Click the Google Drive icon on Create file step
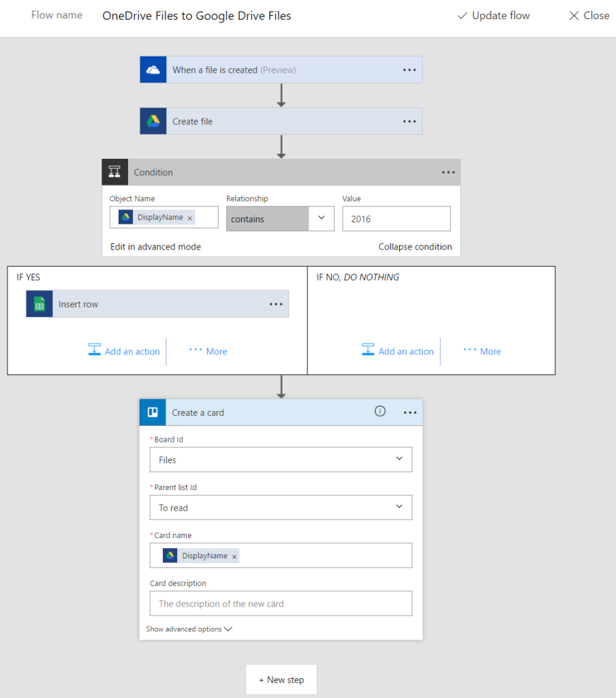Viewport: 616px width, 698px height. point(153,121)
